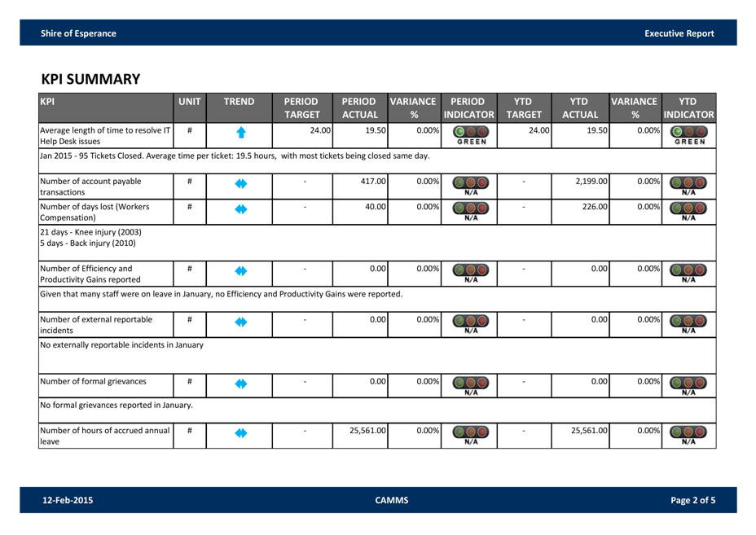Viewport: 756px width, 535px height.
Task: Select the trend icon for formal grievances
Action: 240,383
